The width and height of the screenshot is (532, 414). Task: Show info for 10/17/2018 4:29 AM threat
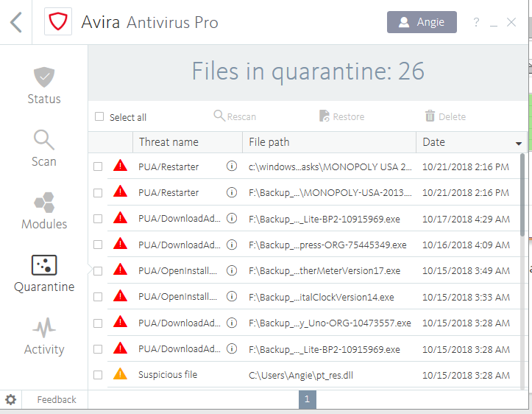click(232, 218)
